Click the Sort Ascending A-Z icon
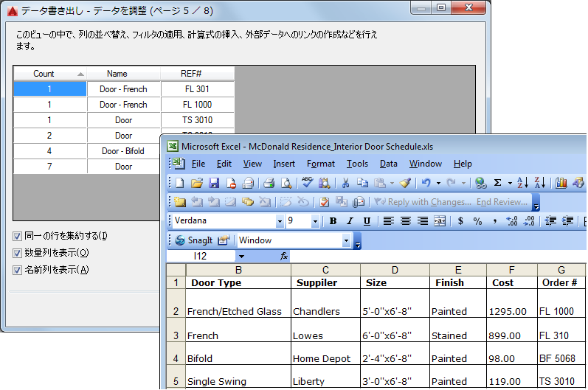 tap(522, 183)
